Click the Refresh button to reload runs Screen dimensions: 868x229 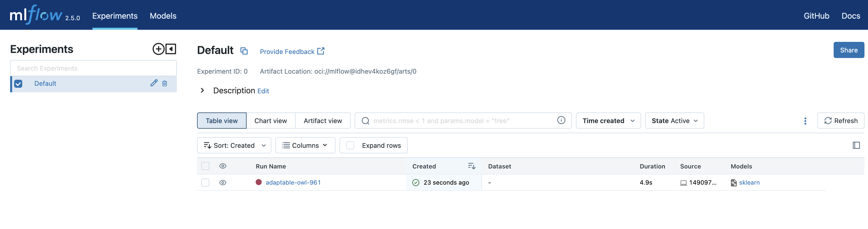841,121
